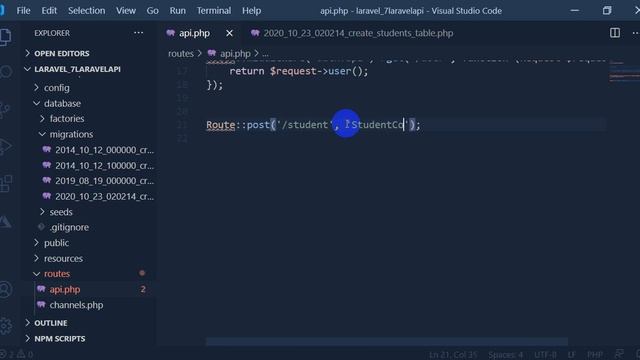640x360 pixels.
Task: Open the Manage gear icon
Action: point(6,325)
